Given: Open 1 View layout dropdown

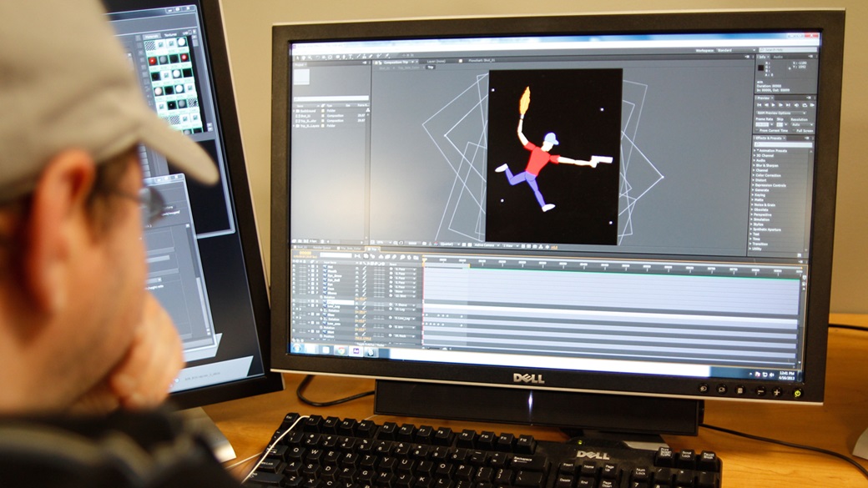Looking at the screenshot, I should pos(511,244).
